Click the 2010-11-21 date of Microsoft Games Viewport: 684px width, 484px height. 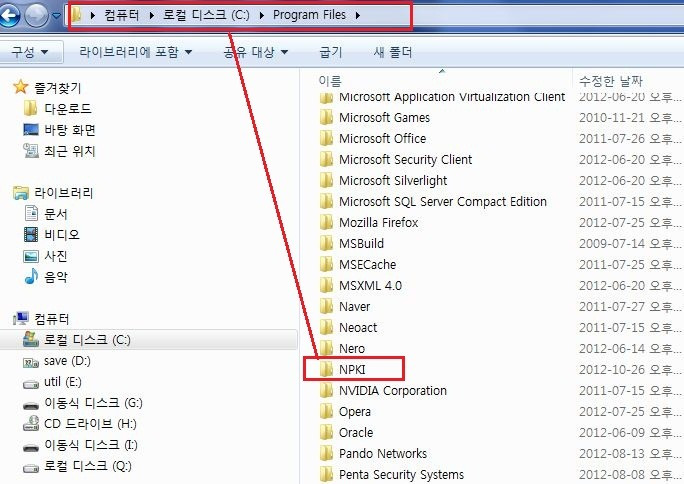coord(612,118)
